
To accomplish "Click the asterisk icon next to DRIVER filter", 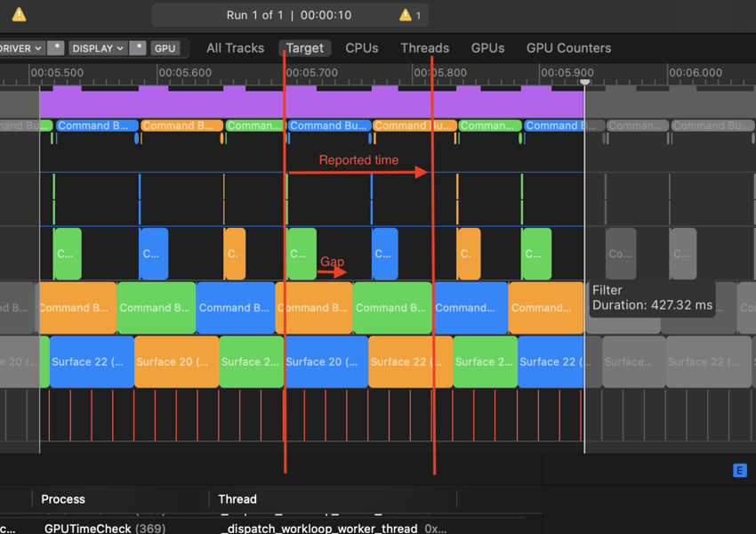I will click(x=54, y=48).
